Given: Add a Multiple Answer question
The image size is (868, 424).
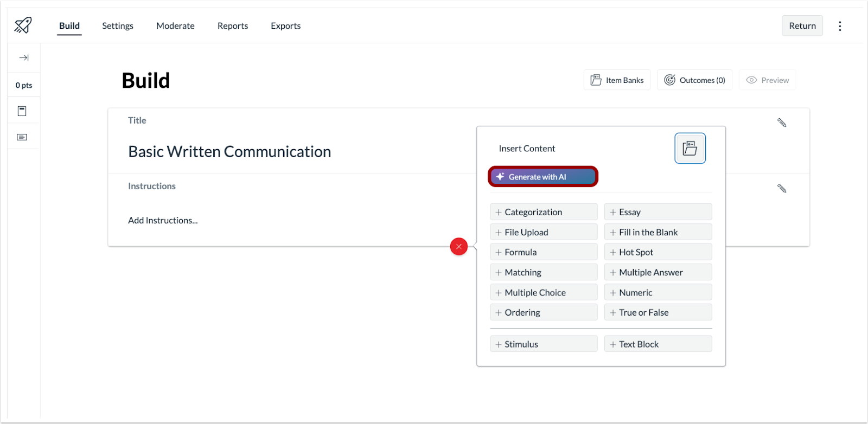Looking at the screenshot, I should (x=658, y=272).
